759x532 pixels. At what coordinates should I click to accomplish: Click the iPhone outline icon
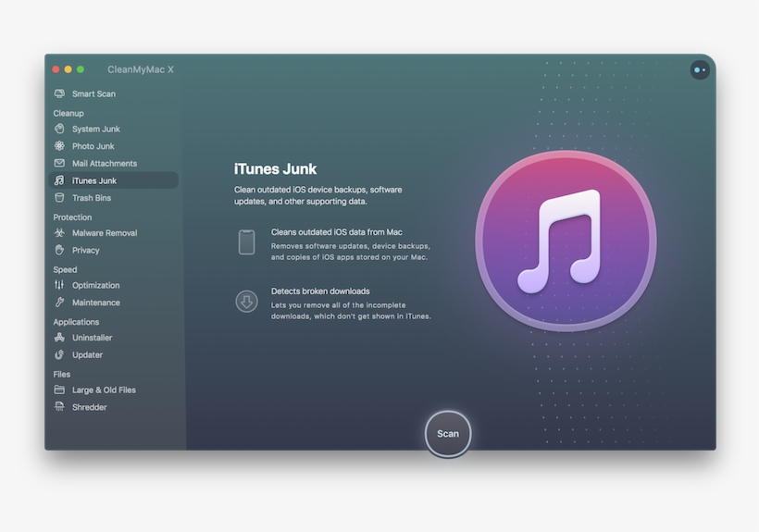tap(246, 242)
